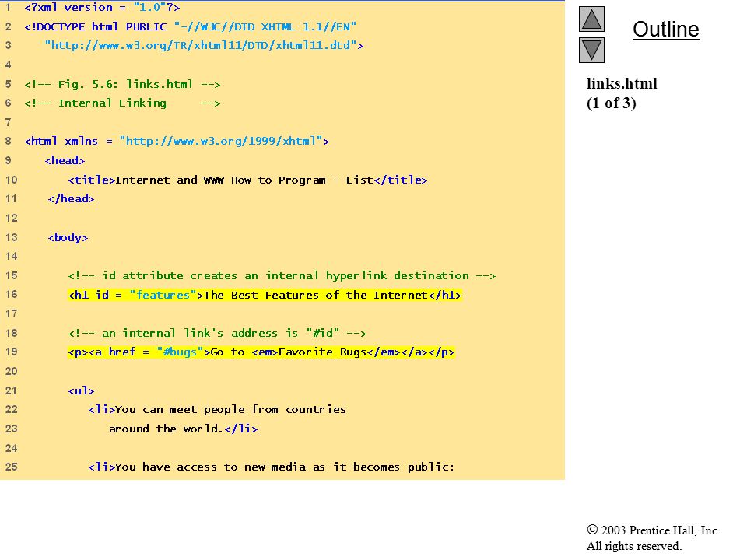This screenshot has height=560, width=747.
Task: Click line number 16
Action: tap(12, 294)
